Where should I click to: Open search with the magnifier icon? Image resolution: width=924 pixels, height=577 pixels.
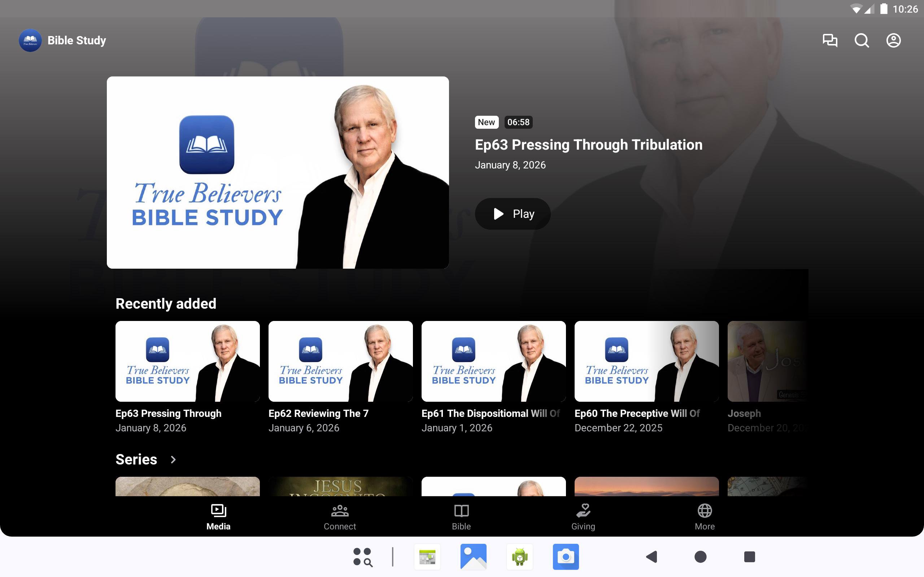[862, 40]
